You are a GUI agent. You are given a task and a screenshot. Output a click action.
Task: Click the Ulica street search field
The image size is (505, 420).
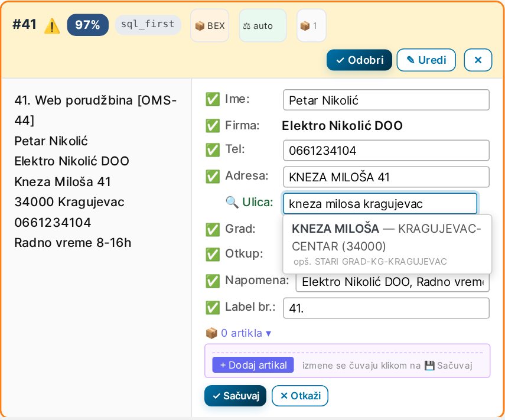(x=380, y=204)
